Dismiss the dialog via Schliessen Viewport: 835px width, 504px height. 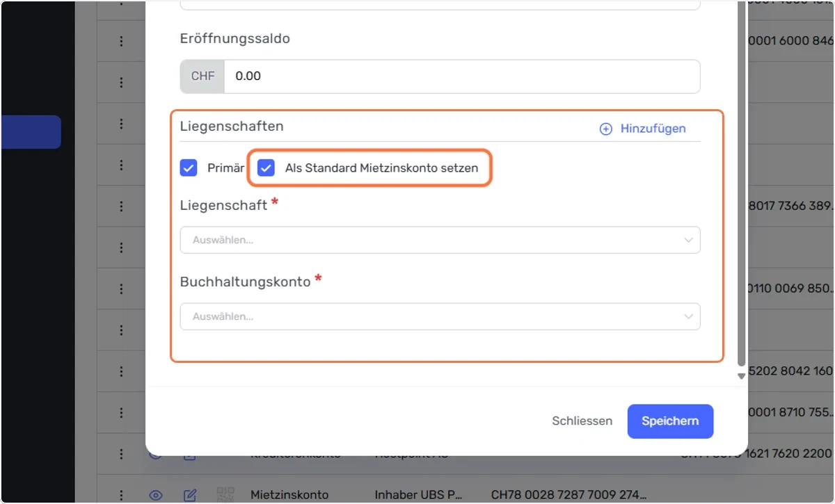[582, 421]
